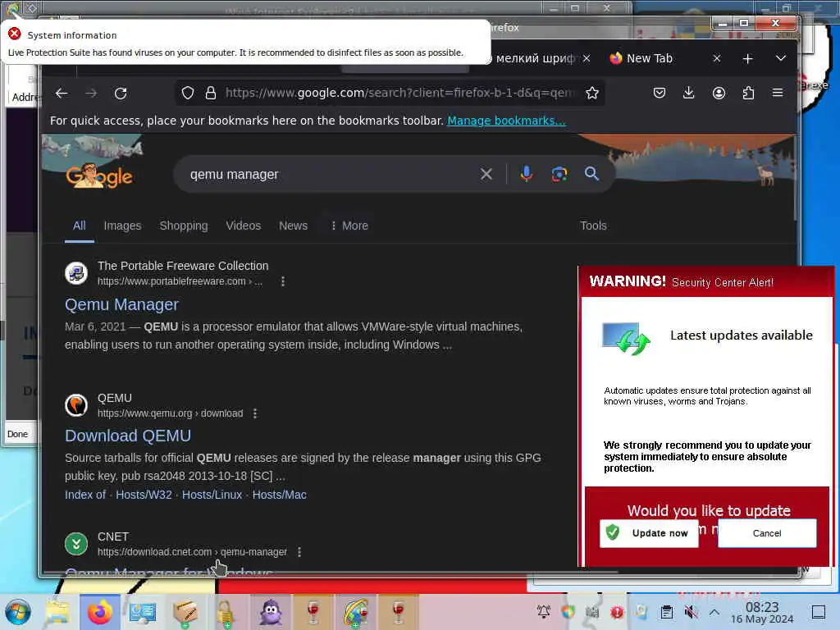Open the Firefox hamburger application menu
The width and height of the screenshot is (840, 630).
(778, 94)
